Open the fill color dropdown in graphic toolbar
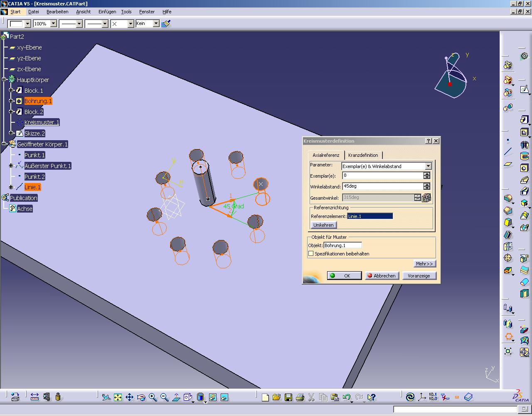This screenshot has height=416, width=532. (x=27, y=24)
